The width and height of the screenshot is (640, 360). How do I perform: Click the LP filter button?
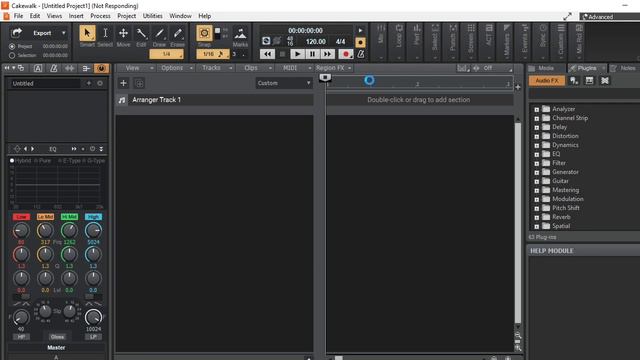93,337
